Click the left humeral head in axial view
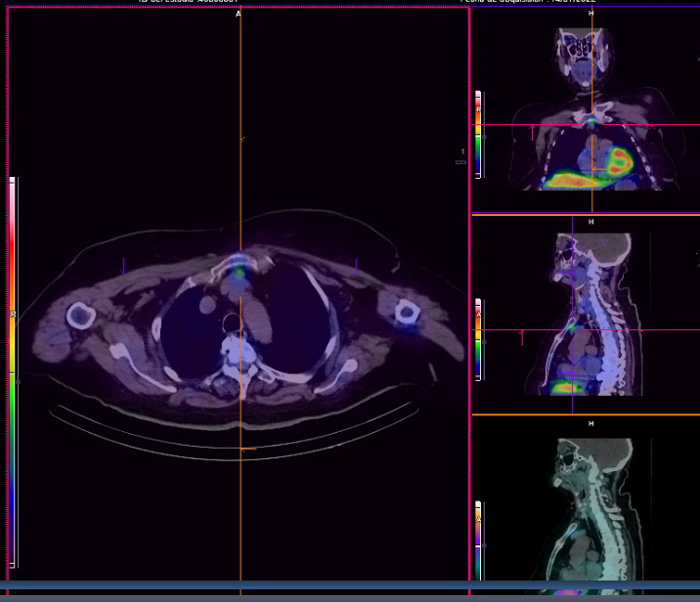700x602 pixels. pyautogui.click(x=407, y=312)
